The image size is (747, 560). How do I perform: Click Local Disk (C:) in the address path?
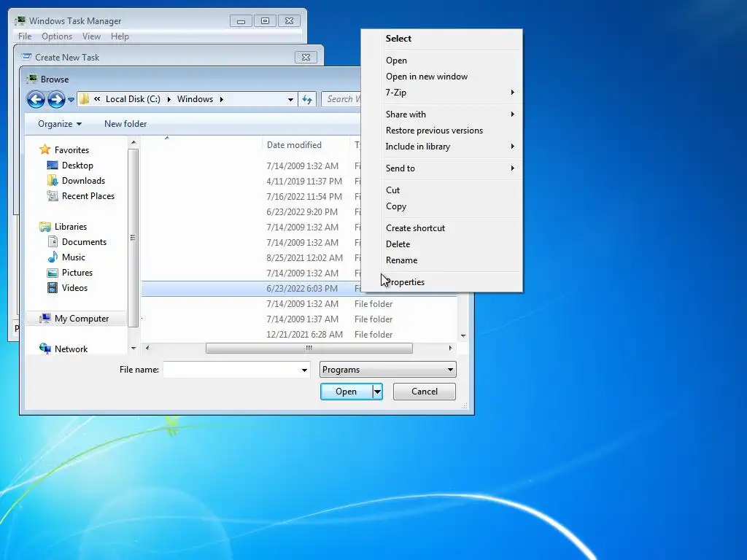click(x=133, y=99)
